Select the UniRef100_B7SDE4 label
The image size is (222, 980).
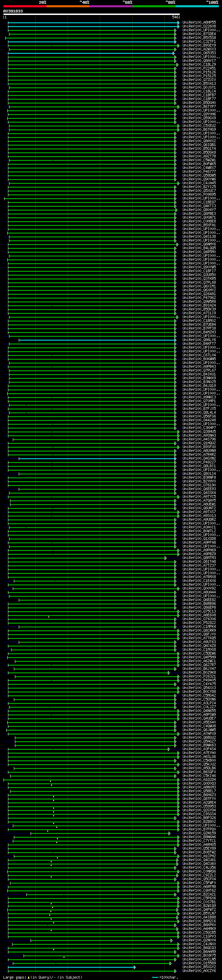pyautogui.click(x=199, y=34)
